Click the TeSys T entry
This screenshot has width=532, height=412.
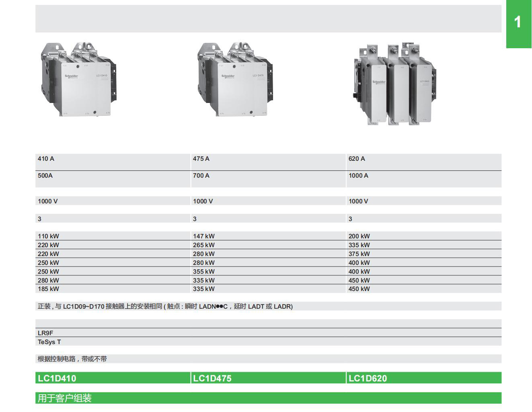click(x=49, y=342)
